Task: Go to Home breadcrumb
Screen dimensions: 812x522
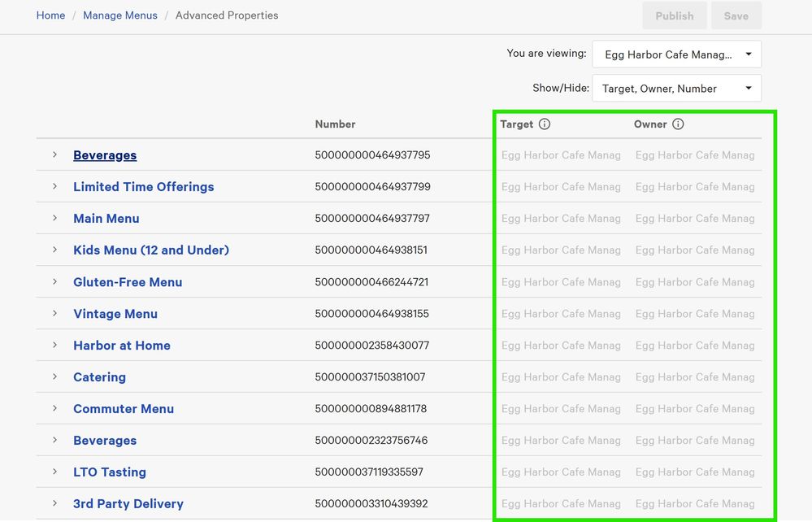Action: [50, 15]
